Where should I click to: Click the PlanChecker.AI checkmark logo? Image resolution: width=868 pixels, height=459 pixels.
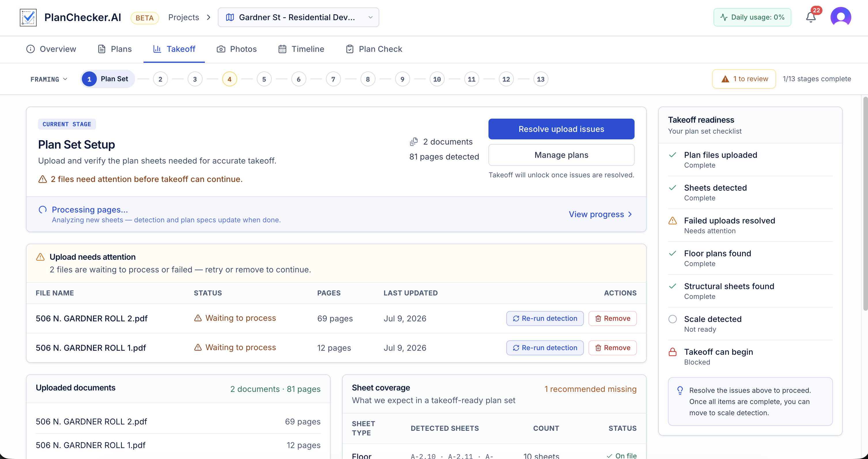(x=28, y=18)
